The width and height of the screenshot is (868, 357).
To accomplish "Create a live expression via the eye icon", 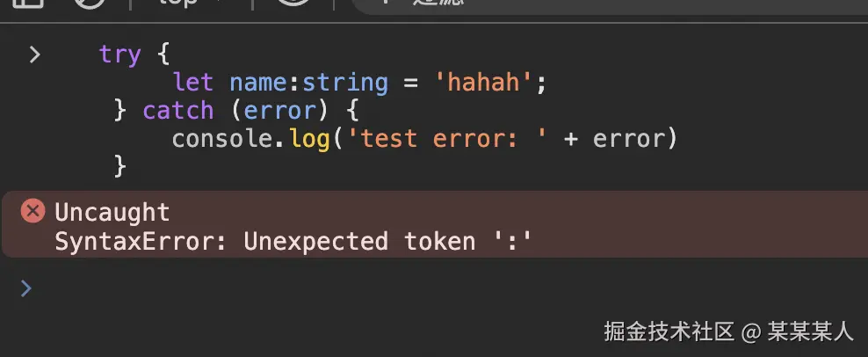I will coord(293,3).
